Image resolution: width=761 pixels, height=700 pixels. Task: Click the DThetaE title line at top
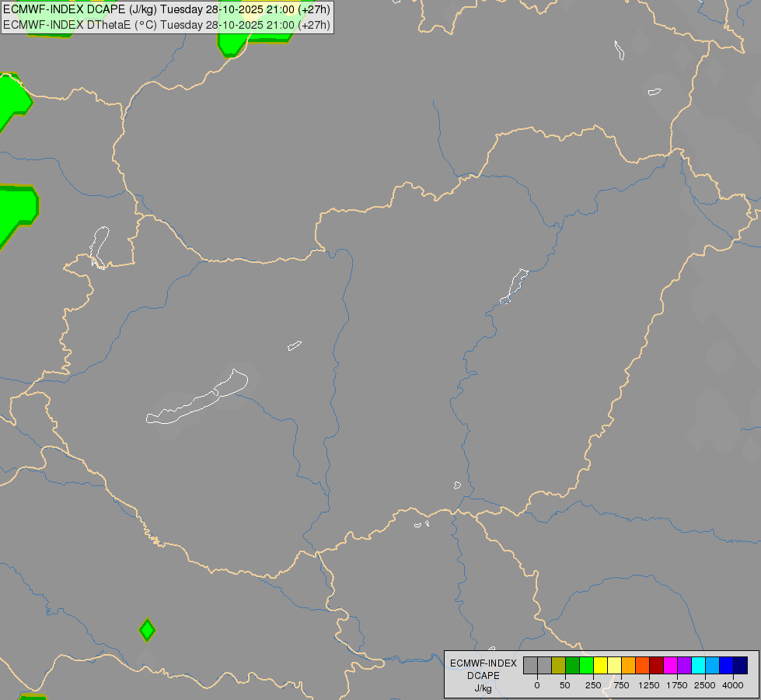click(167, 25)
